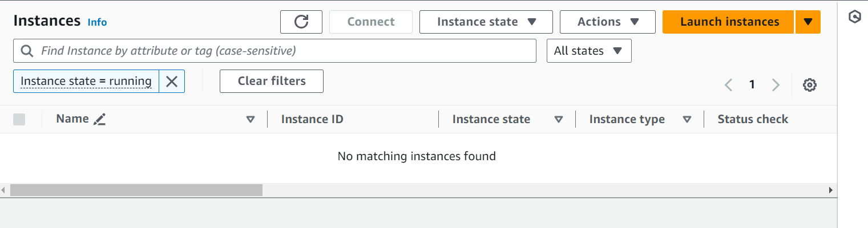Open the Info link beside Instances

coord(97,22)
